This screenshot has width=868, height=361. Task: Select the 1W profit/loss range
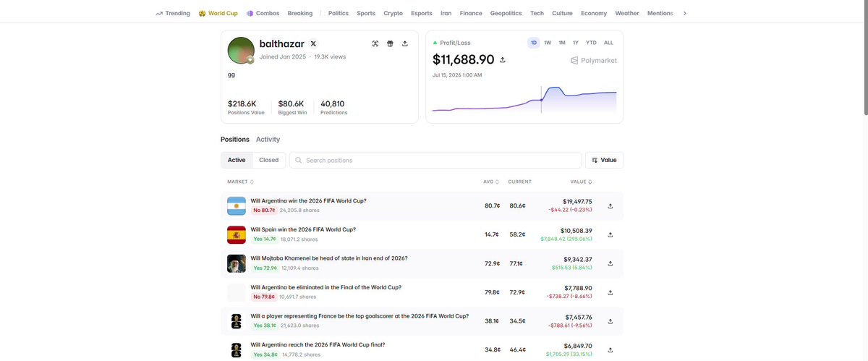548,43
